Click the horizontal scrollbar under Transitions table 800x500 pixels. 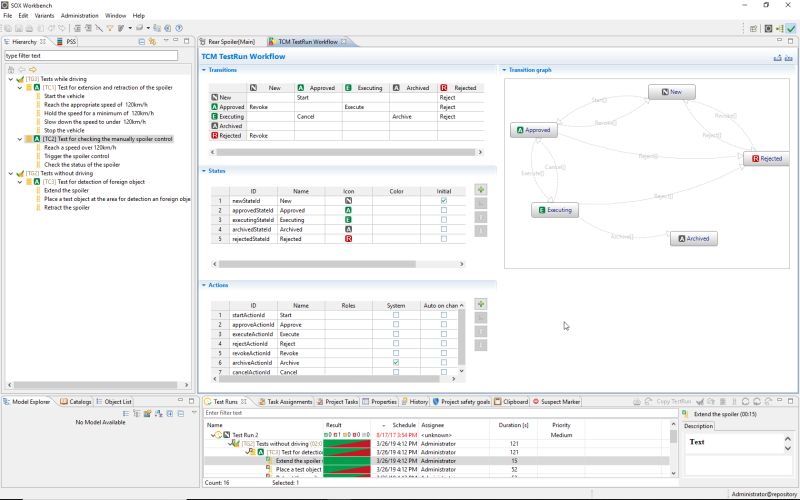[x=346, y=152]
